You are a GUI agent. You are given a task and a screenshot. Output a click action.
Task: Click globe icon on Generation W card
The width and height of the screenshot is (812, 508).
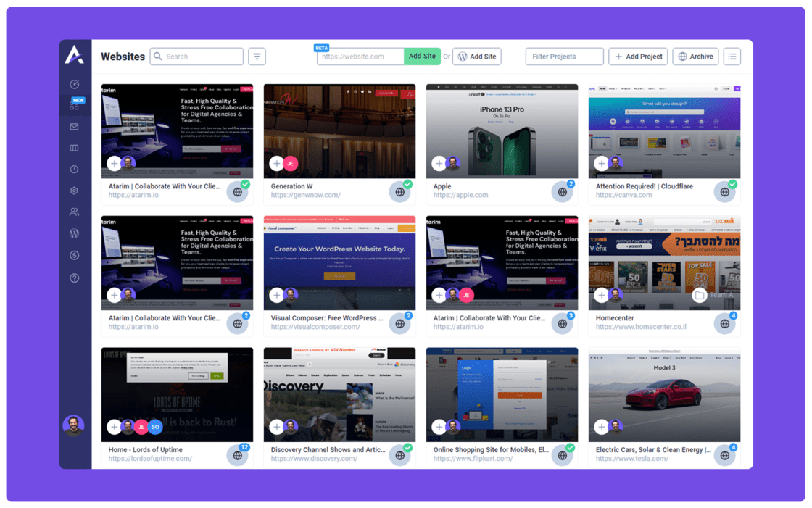pyautogui.click(x=399, y=192)
